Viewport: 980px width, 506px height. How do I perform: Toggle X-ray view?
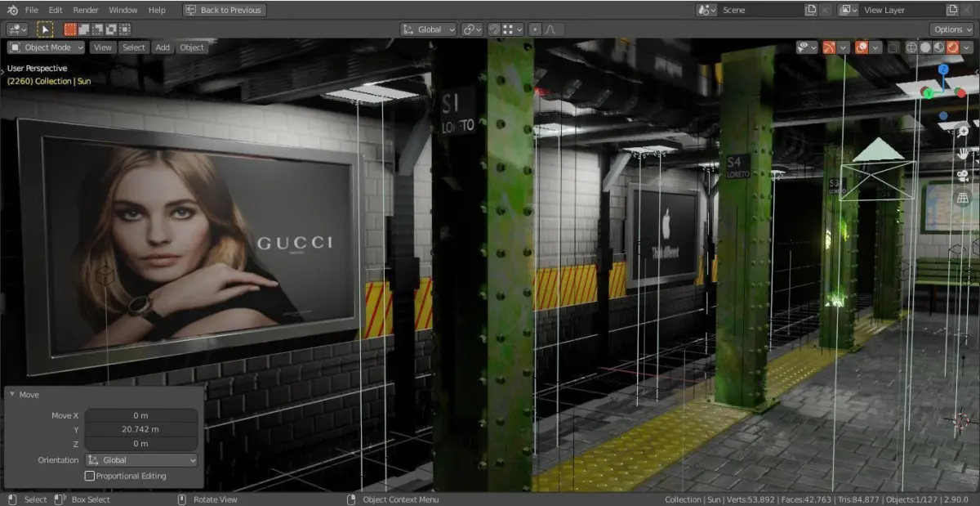pyautogui.click(x=893, y=47)
